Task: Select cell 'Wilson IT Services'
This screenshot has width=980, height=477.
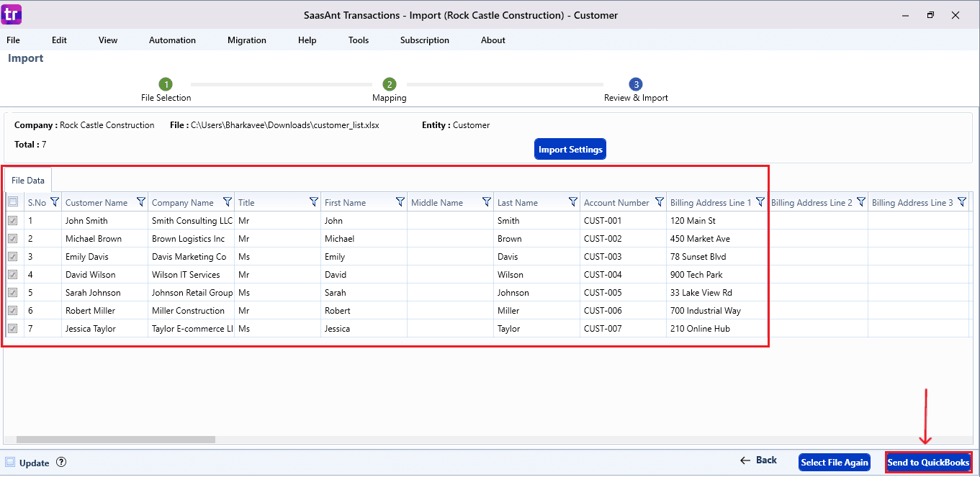Action: click(x=192, y=275)
